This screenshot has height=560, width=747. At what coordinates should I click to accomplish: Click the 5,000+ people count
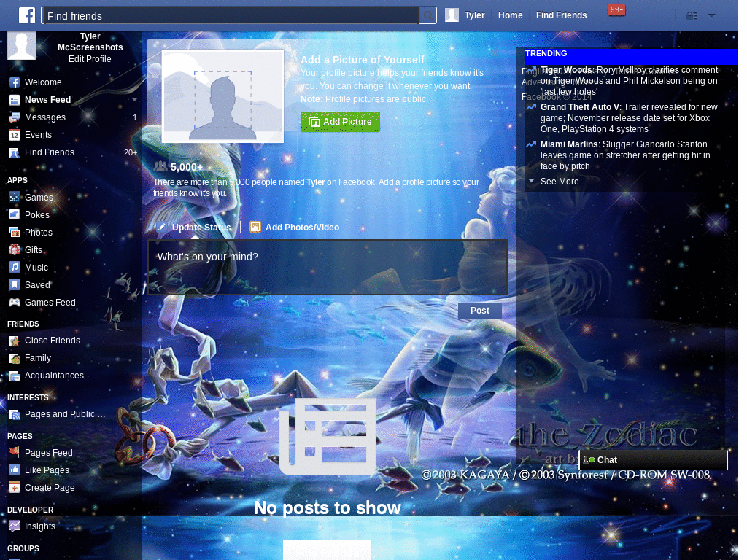pos(186,167)
